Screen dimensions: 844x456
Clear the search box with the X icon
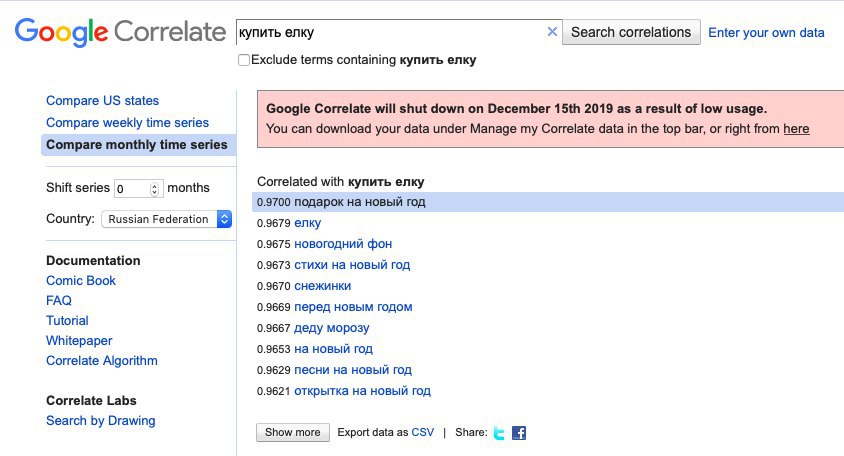[x=552, y=32]
